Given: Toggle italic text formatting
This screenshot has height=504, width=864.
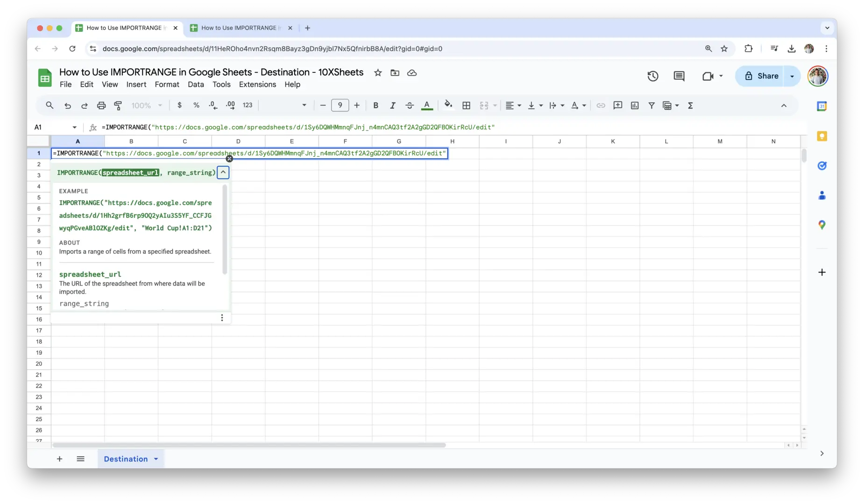Looking at the screenshot, I should point(392,105).
